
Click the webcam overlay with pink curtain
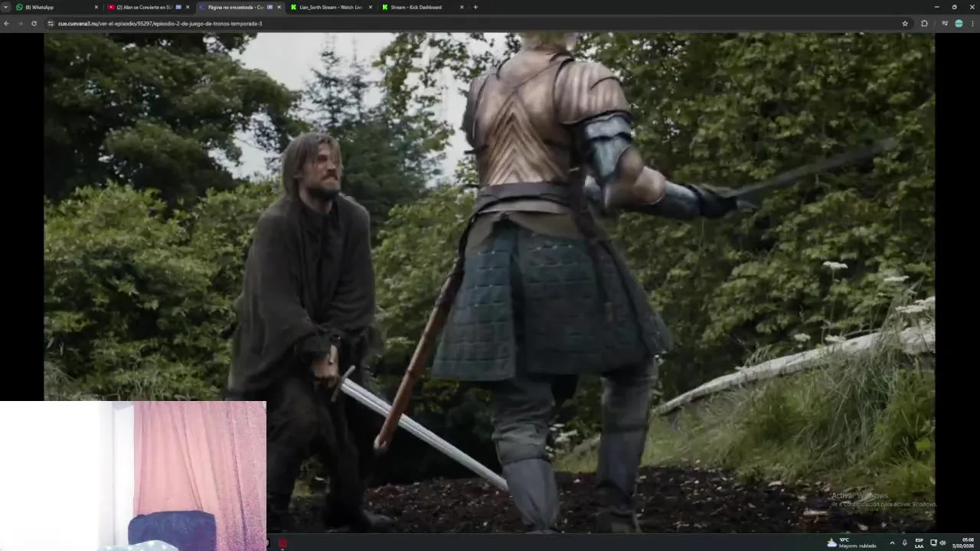(x=133, y=475)
